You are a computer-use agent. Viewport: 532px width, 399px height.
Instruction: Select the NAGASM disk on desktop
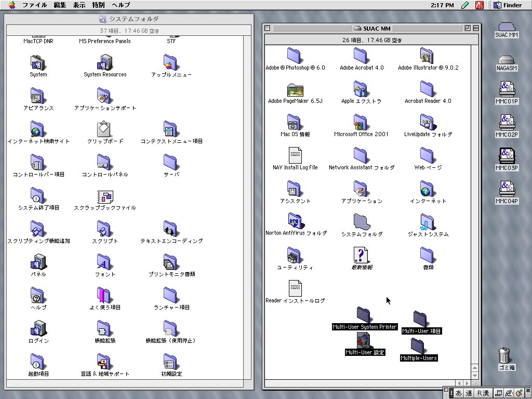pyautogui.click(x=507, y=60)
